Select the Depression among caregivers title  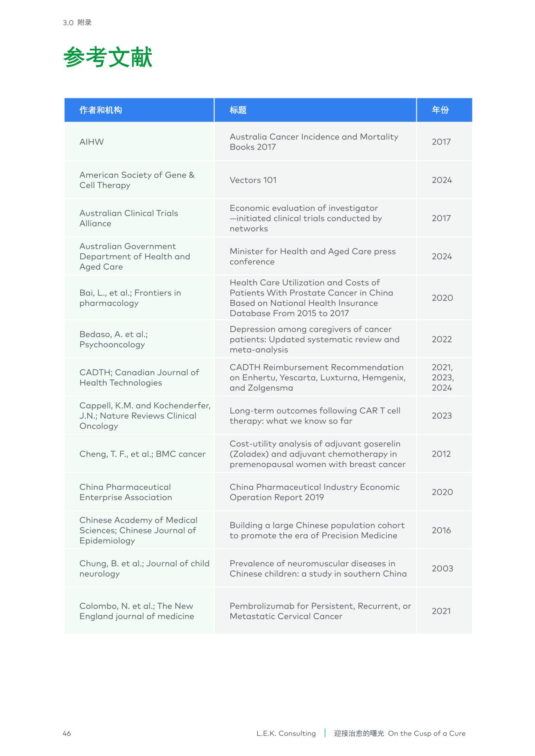pyautogui.click(x=314, y=339)
